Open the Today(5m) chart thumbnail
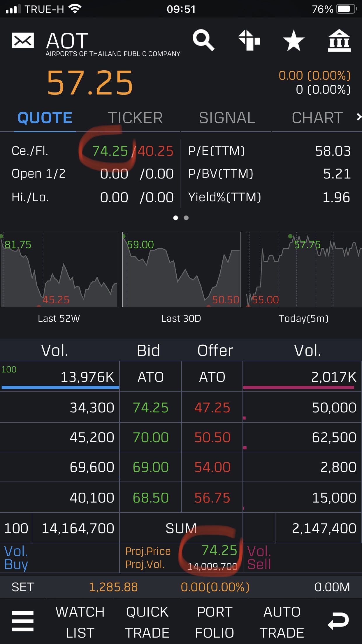 coord(304,269)
